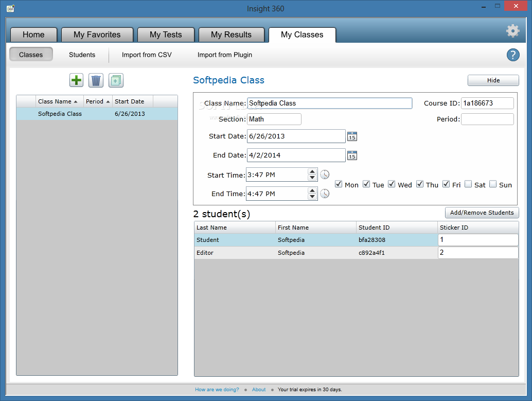Open Import from Plugin
532x401 pixels.
225,55
